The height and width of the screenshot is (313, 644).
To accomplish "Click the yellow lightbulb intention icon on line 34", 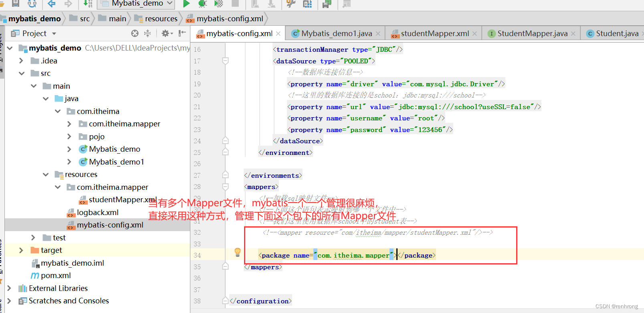I will 238,252.
